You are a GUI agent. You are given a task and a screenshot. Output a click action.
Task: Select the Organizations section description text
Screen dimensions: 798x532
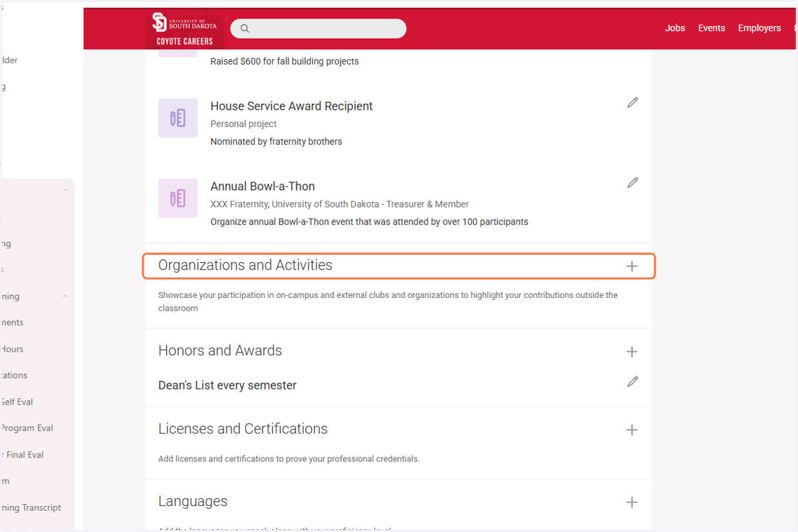tap(388, 301)
